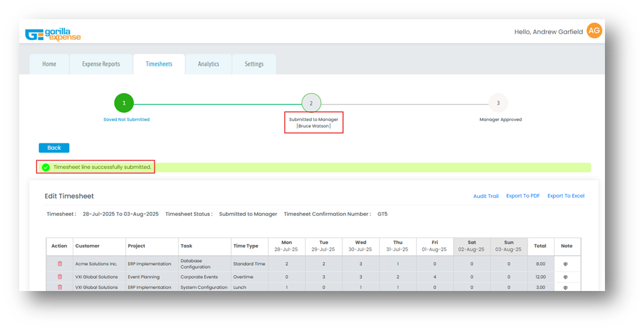This screenshot has width=644, height=330.
Task: Click the 8.00 total cell
Action: coord(541,264)
